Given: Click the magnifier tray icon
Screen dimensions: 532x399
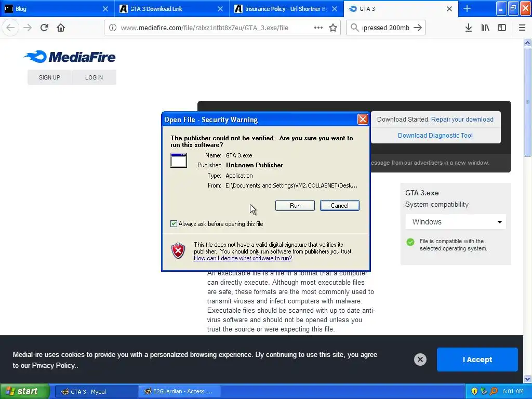Looking at the screenshot, I should coord(494,391).
